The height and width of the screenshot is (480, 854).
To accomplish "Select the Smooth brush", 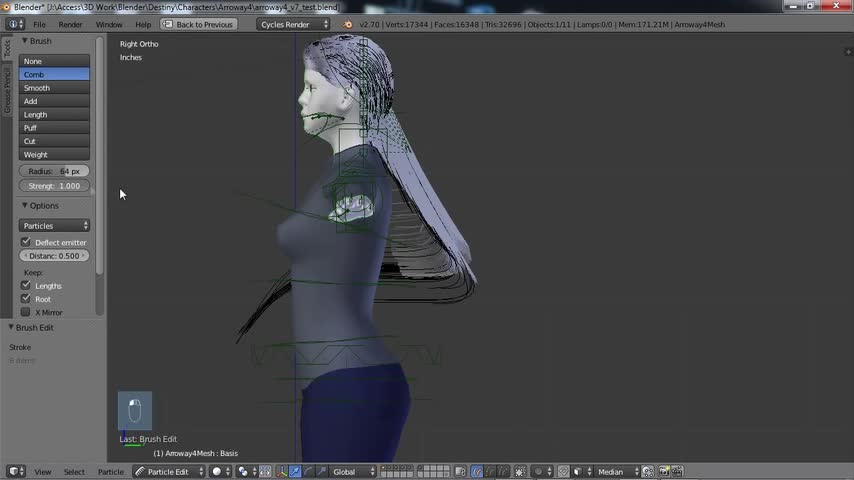I will [54, 88].
